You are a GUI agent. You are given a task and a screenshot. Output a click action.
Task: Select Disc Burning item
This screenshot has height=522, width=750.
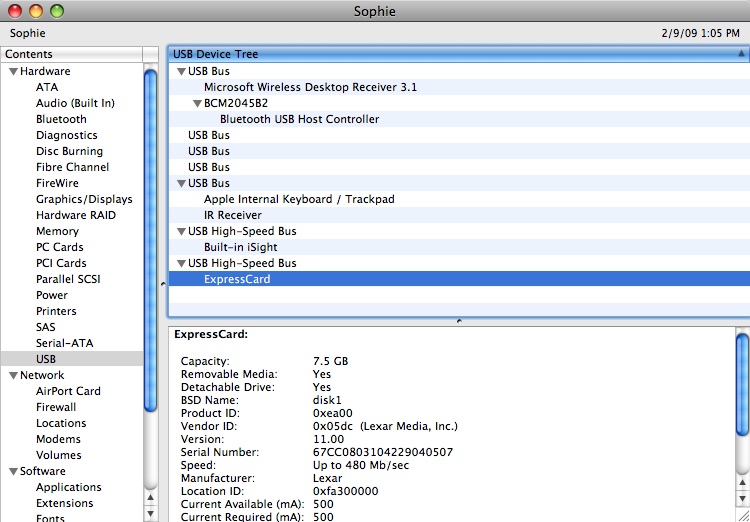(69, 151)
